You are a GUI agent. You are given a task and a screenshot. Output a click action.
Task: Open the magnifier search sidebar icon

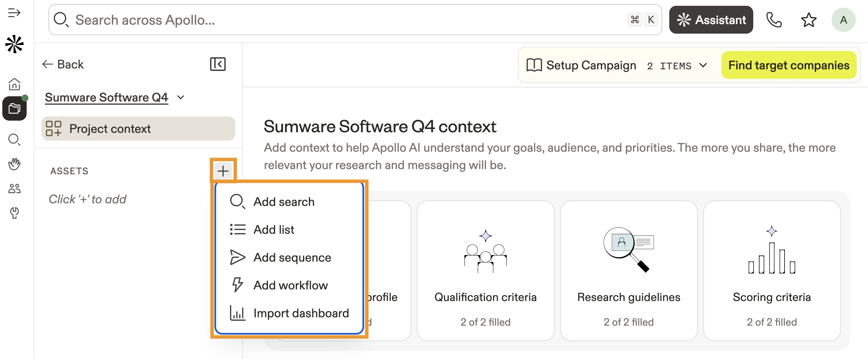[x=14, y=139]
